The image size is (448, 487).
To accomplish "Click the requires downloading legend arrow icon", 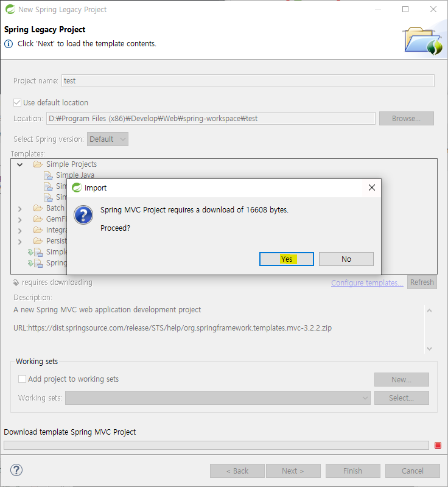I will [x=16, y=282].
